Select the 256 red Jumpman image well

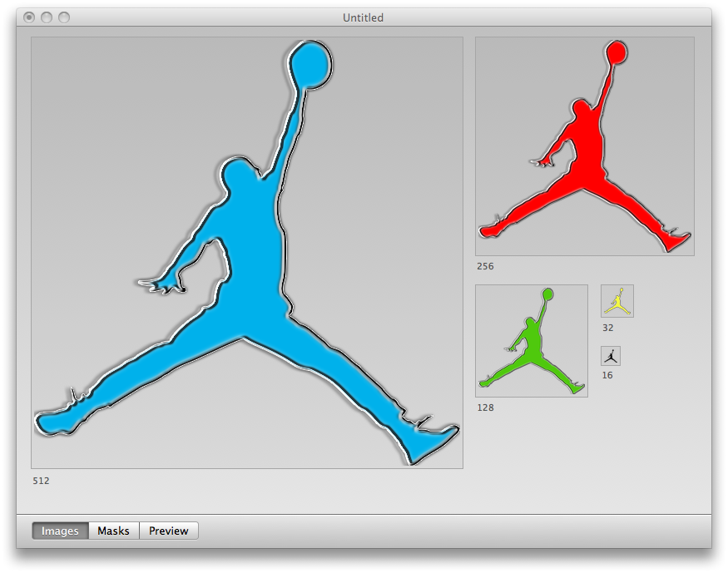(x=585, y=146)
